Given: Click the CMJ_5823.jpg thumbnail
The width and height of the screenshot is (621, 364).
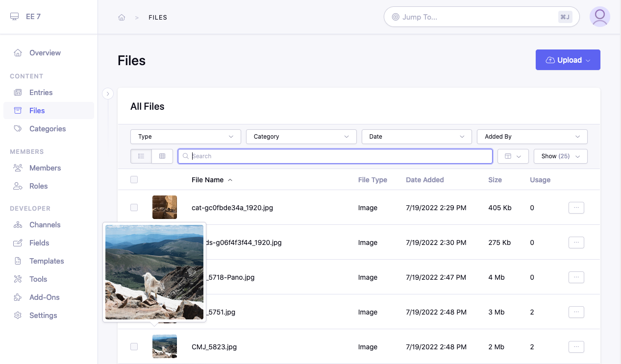Looking at the screenshot, I should pos(165,346).
